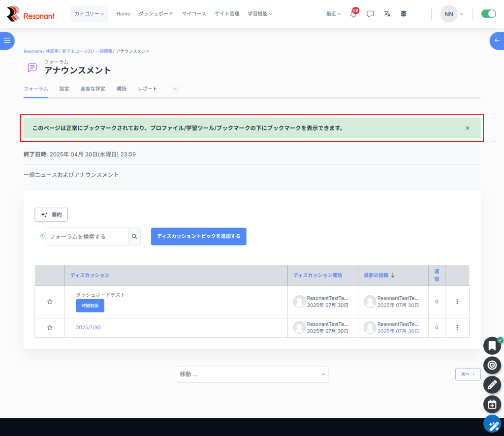This screenshot has height=436, width=504.
Task: Click the calendar add floating icon
Action: [492, 405]
